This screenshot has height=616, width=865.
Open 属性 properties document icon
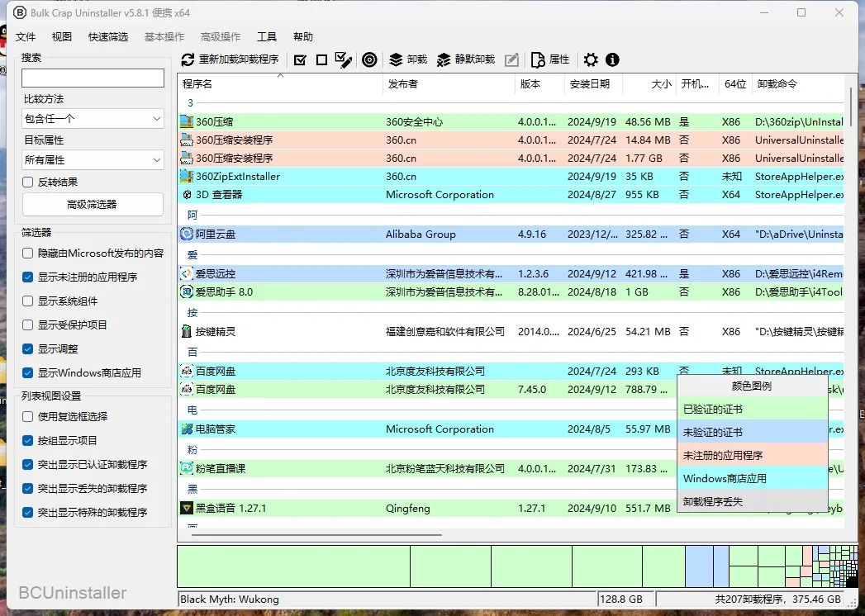[538, 59]
